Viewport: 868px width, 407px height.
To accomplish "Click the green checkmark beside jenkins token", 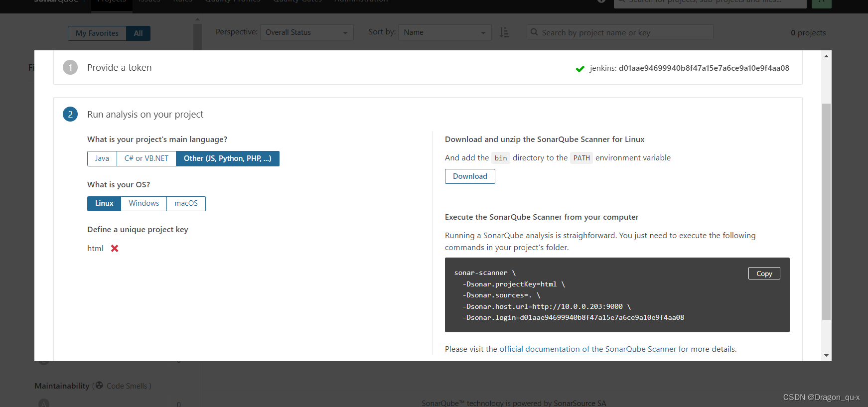I will click(580, 69).
